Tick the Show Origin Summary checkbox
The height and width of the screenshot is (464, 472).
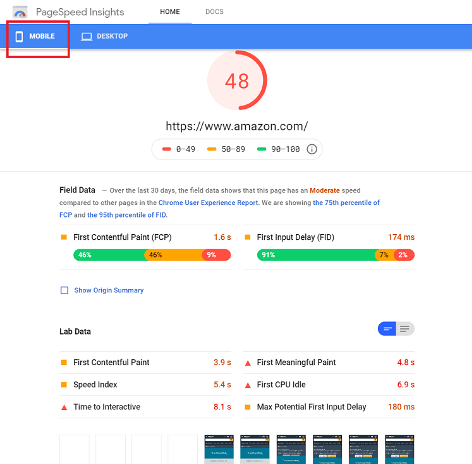tap(64, 290)
